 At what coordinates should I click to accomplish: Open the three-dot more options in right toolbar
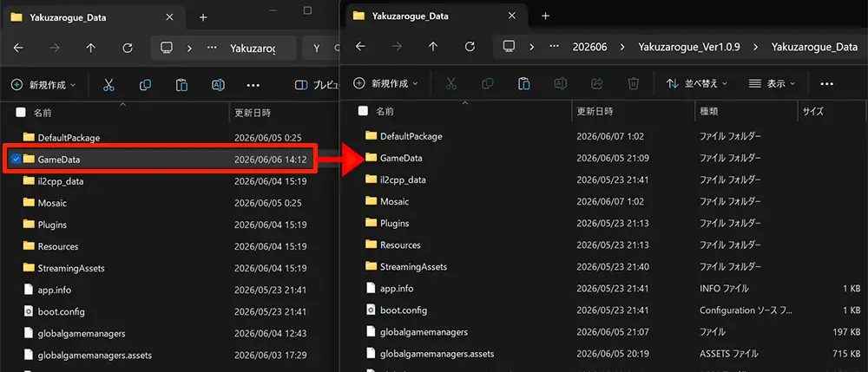(826, 83)
